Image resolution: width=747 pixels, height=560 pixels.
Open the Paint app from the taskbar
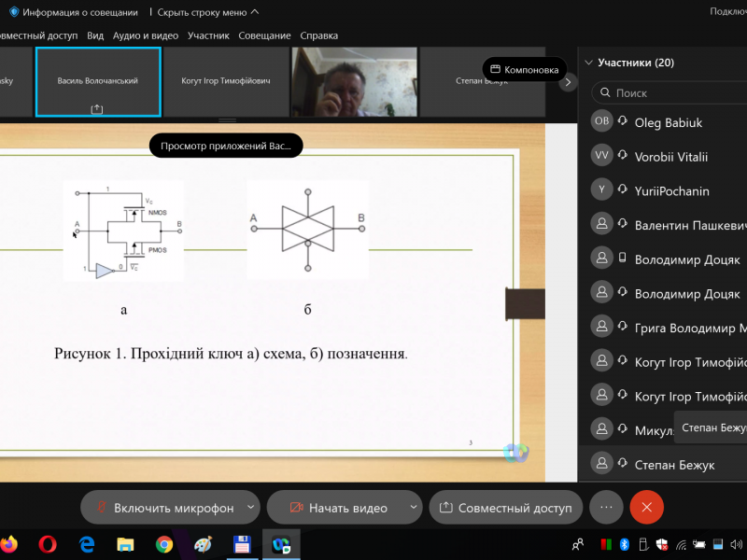tap(203, 543)
